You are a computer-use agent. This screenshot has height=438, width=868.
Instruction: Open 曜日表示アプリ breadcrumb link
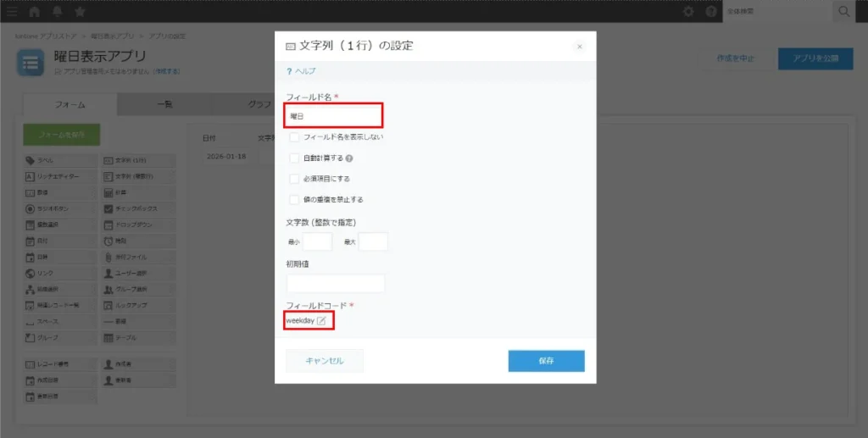click(x=113, y=36)
